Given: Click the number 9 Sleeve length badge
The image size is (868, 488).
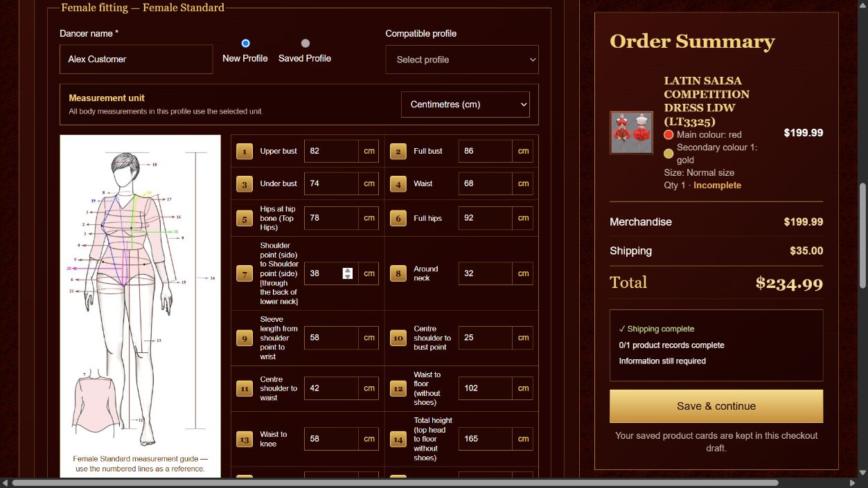Looking at the screenshot, I should (x=245, y=338).
